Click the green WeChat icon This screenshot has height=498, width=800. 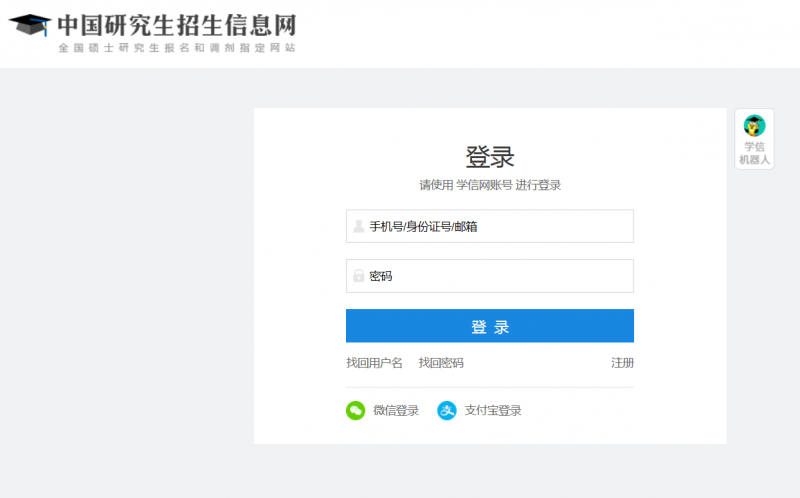tap(355, 411)
